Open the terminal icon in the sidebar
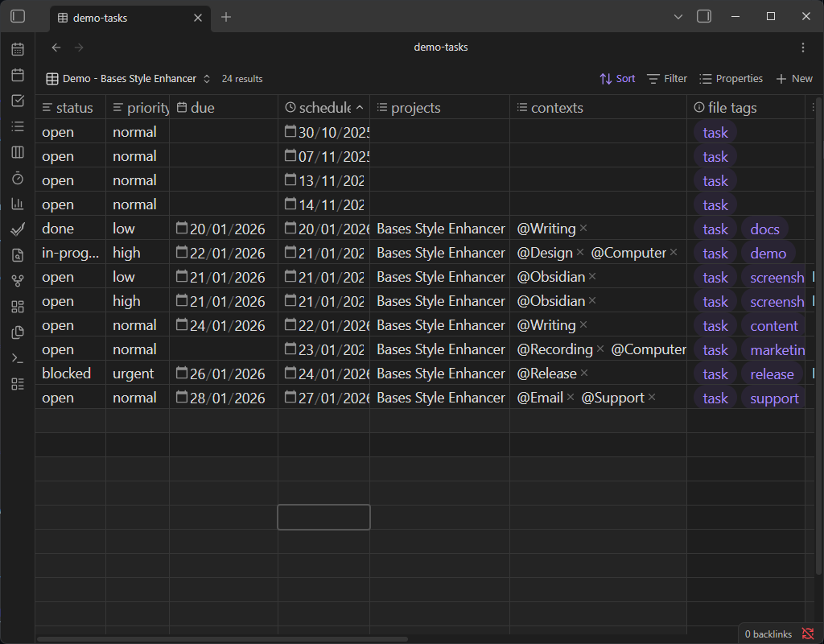This screenshot has height=644, width=824. (18, 357)
